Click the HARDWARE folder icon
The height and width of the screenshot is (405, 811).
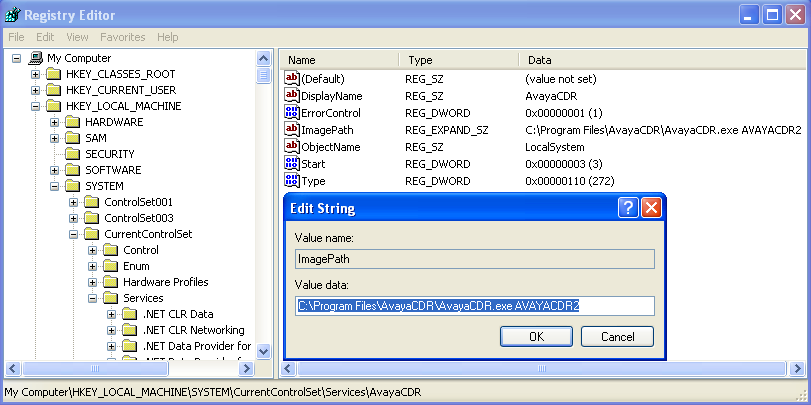coord(73,122)
